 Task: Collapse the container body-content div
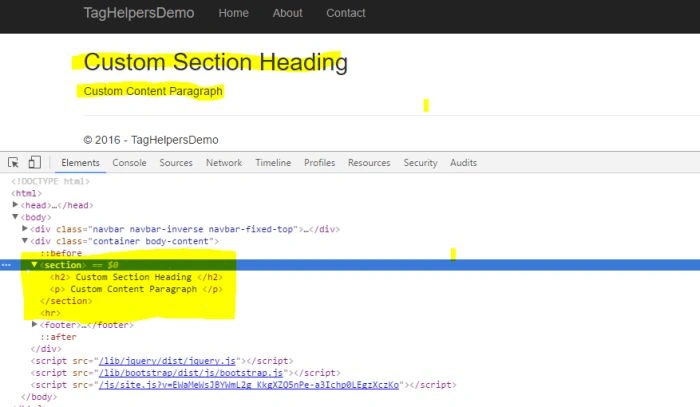[25, 241]
